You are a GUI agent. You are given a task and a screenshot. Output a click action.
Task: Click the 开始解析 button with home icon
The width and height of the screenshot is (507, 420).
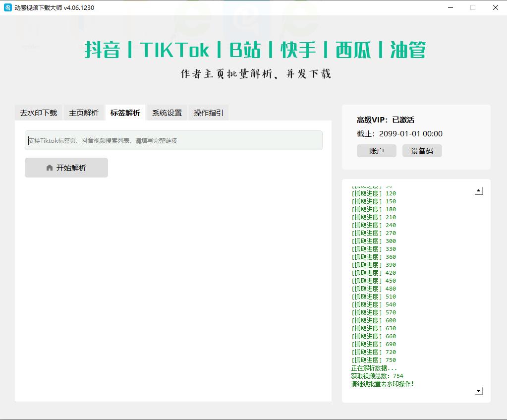point(66,168)
